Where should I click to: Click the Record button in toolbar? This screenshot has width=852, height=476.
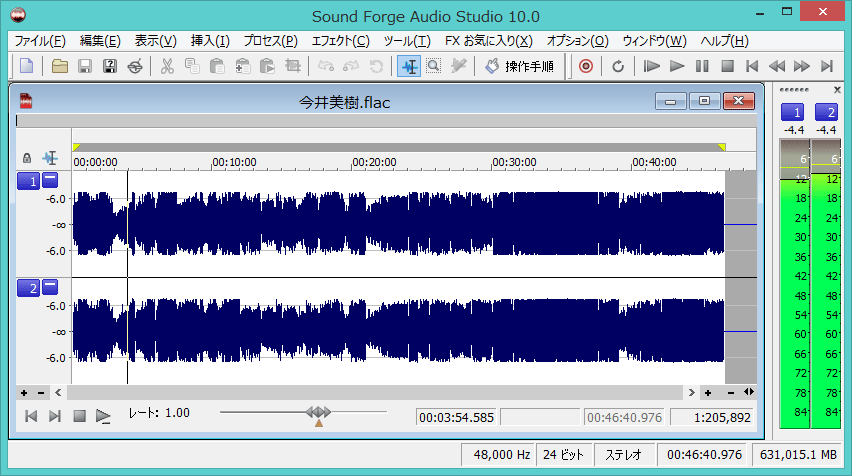(x=586, y=66)
